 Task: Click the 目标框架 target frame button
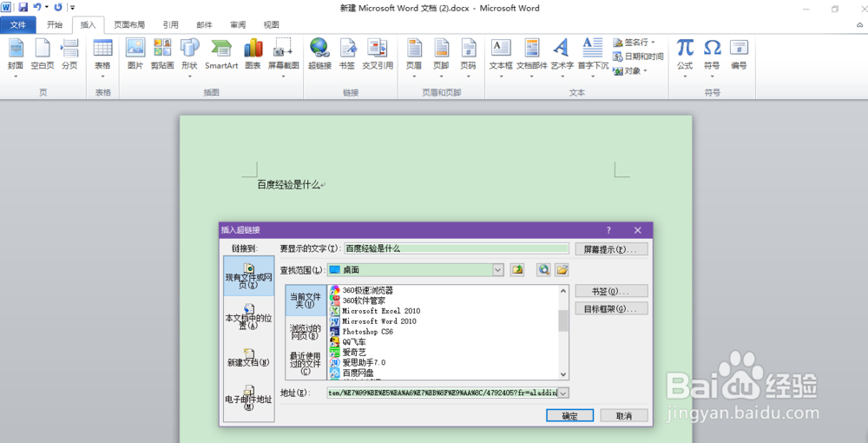coord(611,309)
